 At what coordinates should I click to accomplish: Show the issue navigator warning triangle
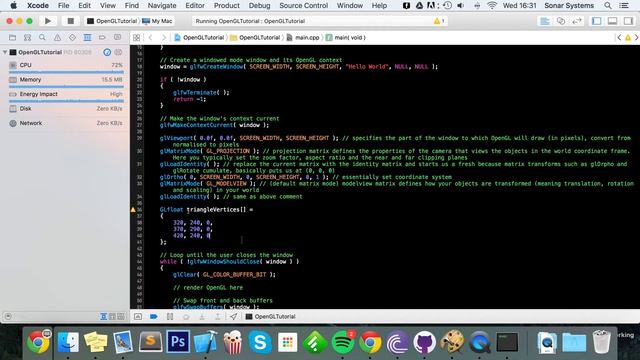coord(57,38)
